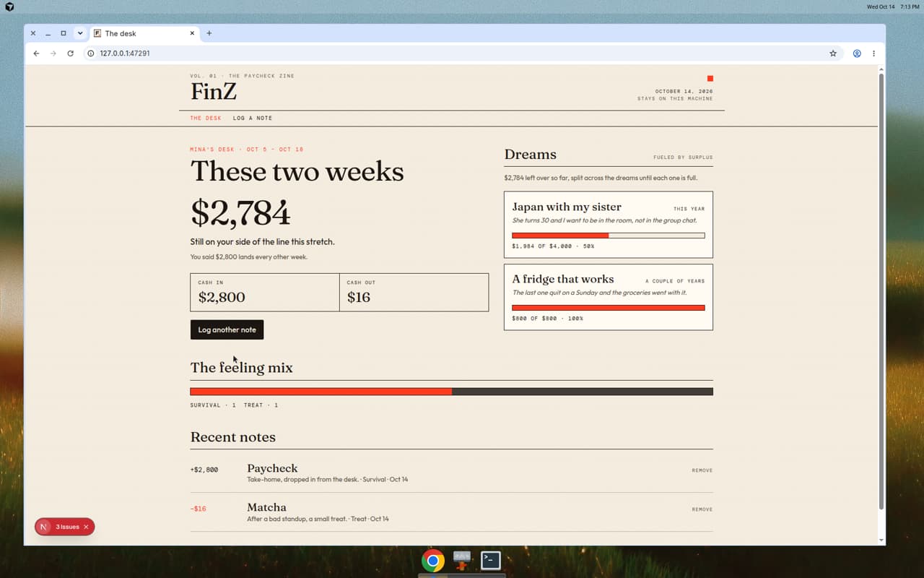924x578 pixels.
Task: Select 'A fridge that works' card title
Action: (563, 279)
